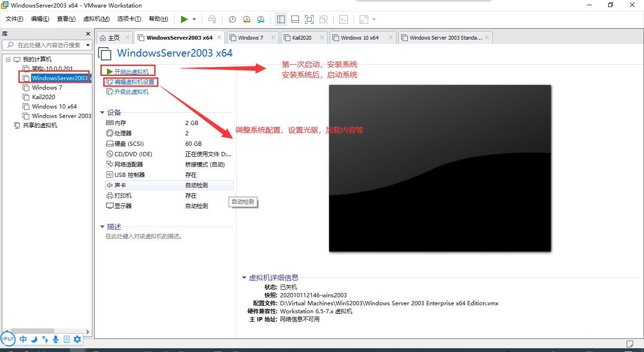Click the 网络适配器 network adapter icon
The height and width of the screenshot is (352, 644).
pyautogui.click(x=110, y=164)
